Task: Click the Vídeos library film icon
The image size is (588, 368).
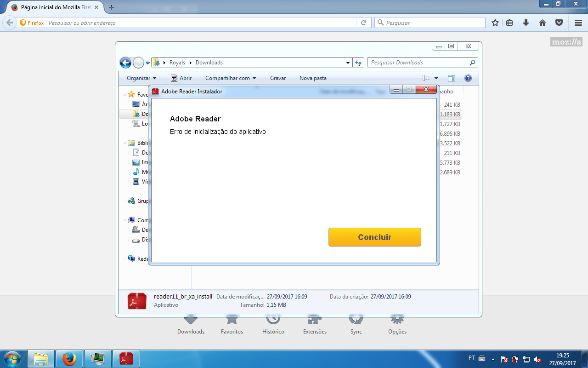Action: [136, 182]
